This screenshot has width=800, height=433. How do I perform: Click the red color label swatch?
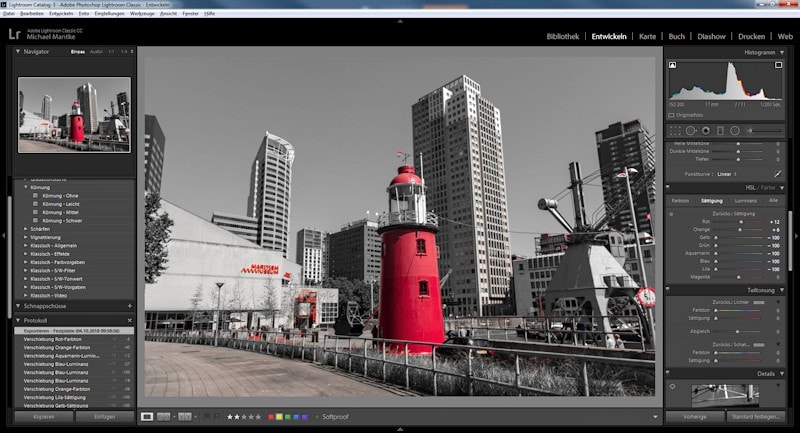pyautogui.click(x=270, y=416)
